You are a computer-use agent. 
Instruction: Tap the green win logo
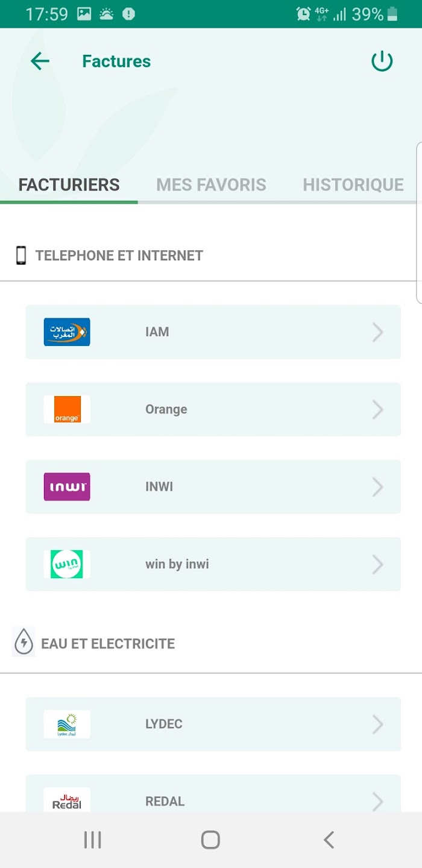tap(67, 564)
